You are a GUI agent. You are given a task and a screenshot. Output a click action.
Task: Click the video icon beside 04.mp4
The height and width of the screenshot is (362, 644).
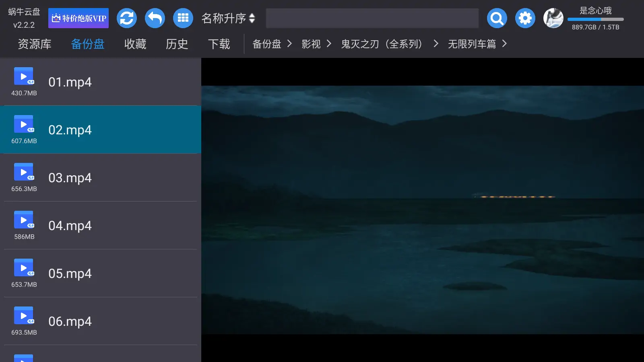pos(23,220)
